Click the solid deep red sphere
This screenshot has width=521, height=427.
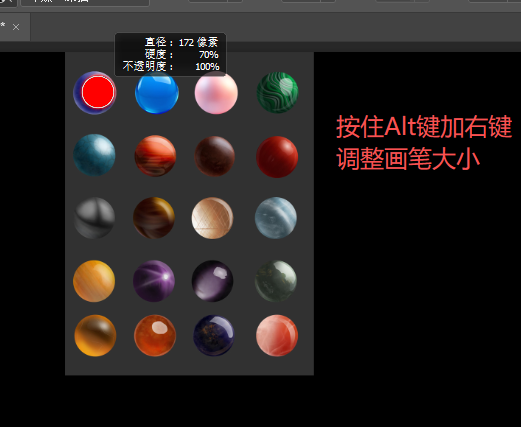277,157
